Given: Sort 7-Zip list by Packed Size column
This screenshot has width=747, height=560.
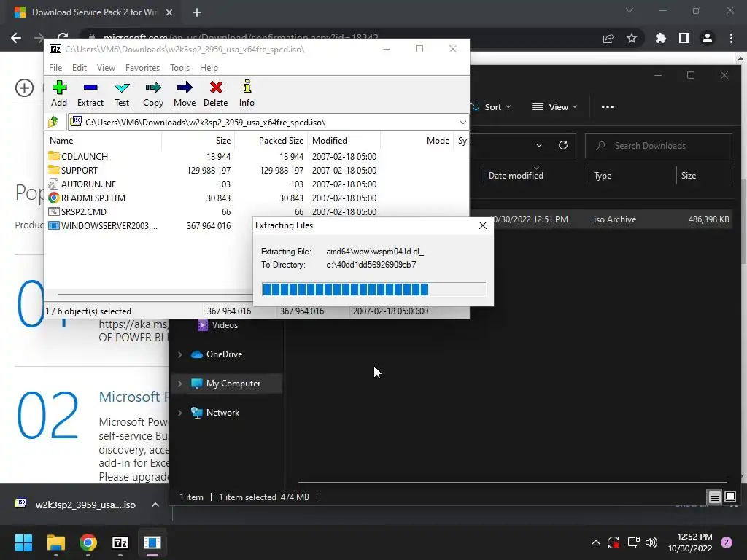Looking at the screenshot, I should click(271, 141).
